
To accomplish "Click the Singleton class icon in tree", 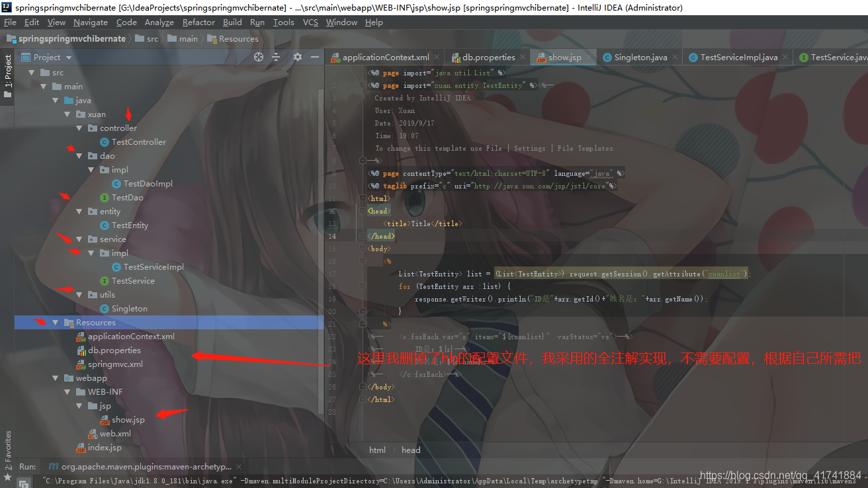I will [105, 309].
